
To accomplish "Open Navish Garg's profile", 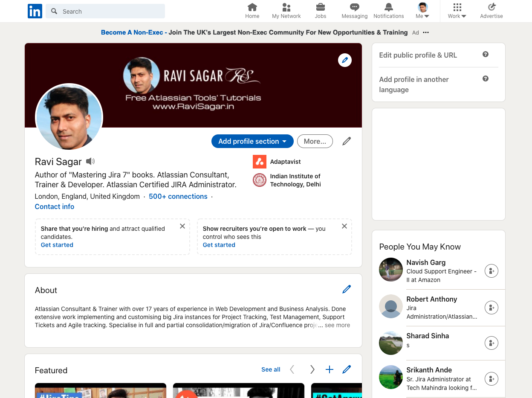I will [426, 262].
